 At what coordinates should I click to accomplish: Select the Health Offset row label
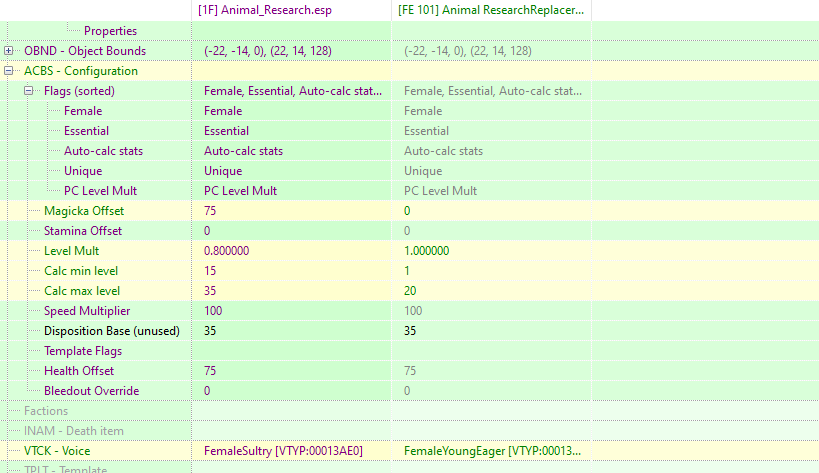(79, 371)
